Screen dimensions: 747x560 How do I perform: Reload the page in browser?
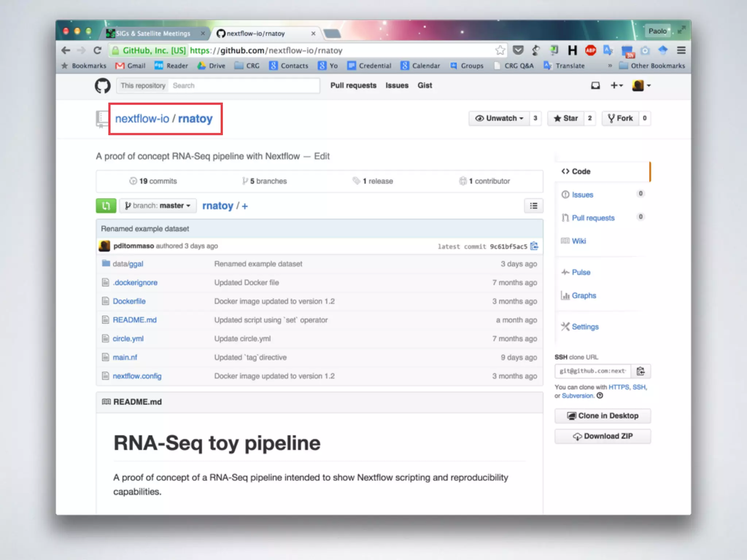[97, 50]
